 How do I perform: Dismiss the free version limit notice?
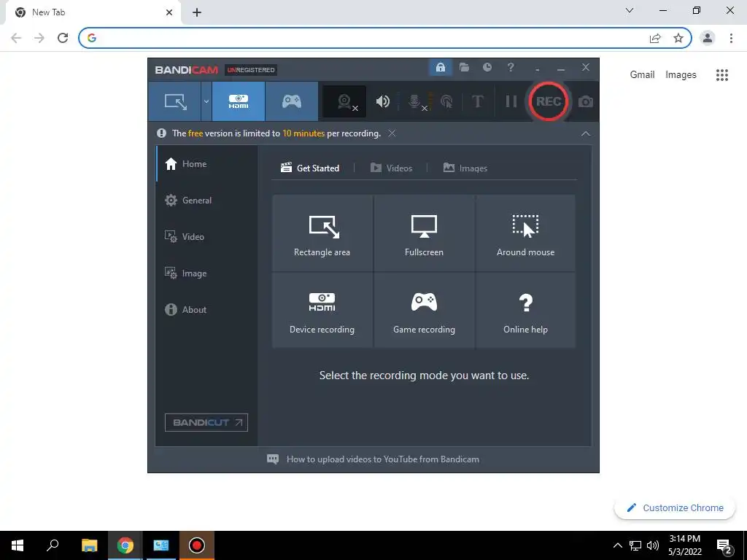click(x=392, y=133)
